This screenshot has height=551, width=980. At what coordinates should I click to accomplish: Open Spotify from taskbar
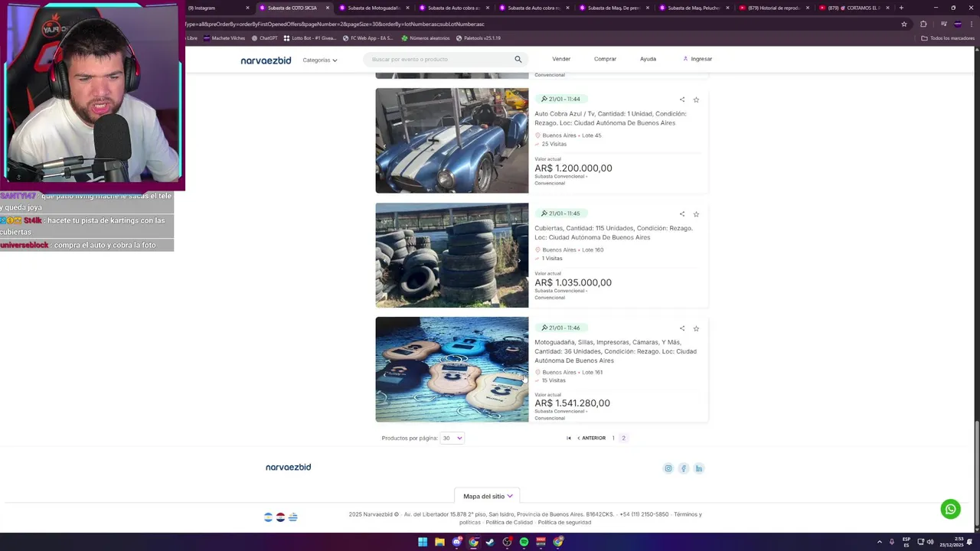click(524, 542)
